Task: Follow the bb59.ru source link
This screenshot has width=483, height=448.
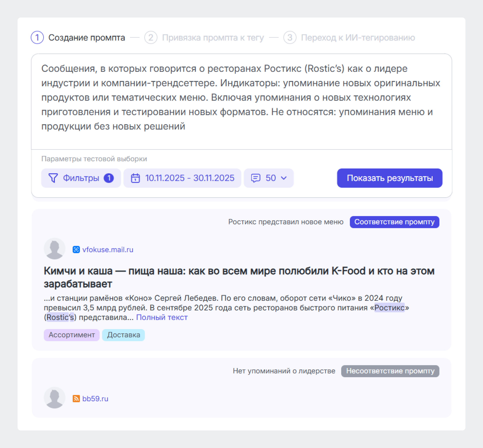Action: 95,398
